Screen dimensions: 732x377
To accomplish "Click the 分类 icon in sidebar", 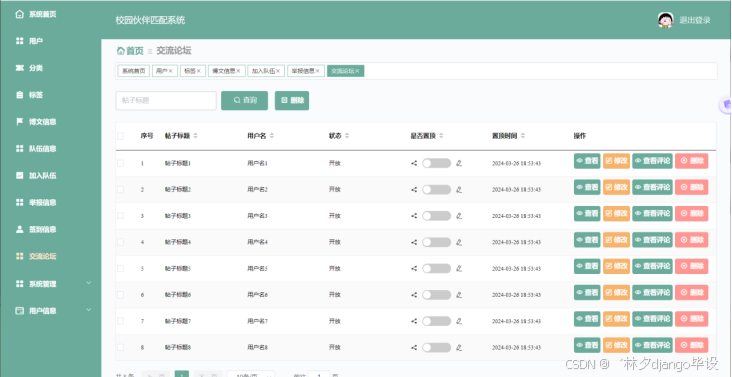I will pos(19,68).
